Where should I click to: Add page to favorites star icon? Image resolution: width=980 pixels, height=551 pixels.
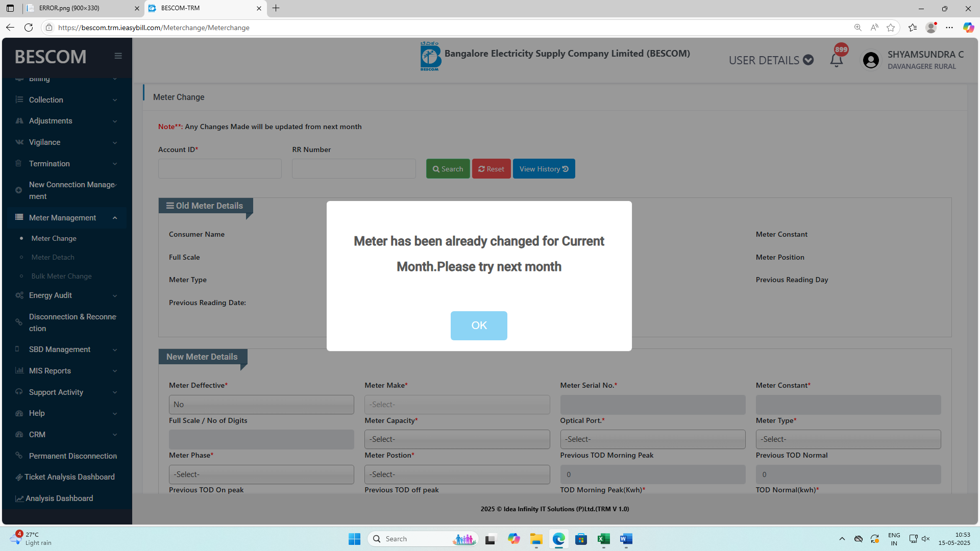891,28
